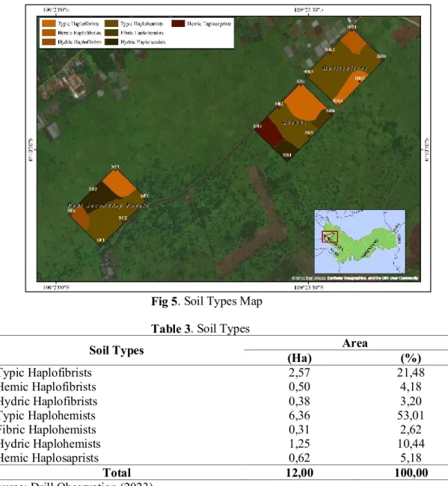The height and width of the screenshot is (486, 448).
Task: Click sample point label SF3
Action: (x=144, y=196)
